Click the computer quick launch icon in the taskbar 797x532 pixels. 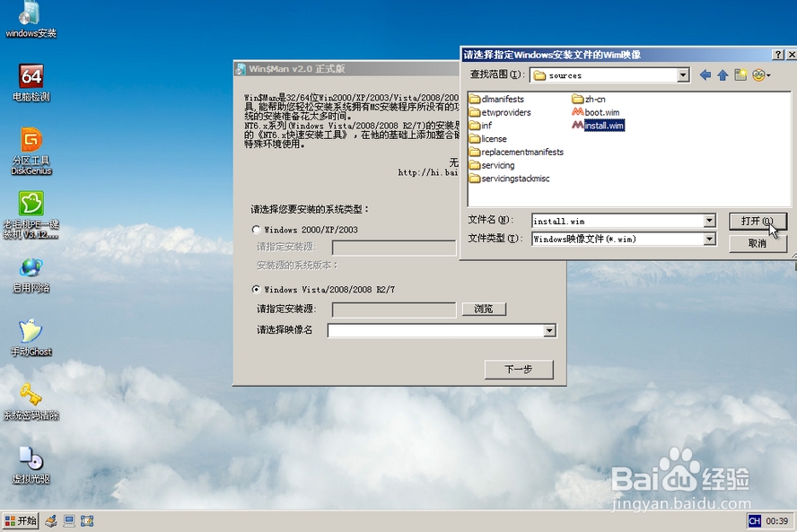pyautogui.click(x=69, y=521)
